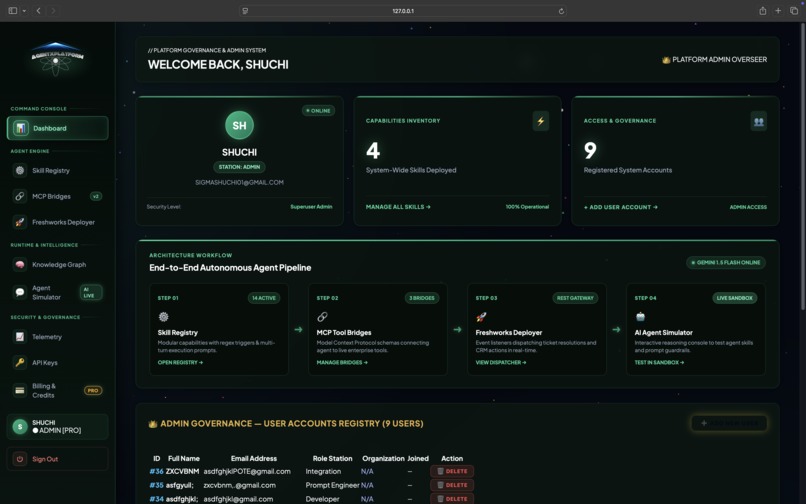Click MANAGE ALL SKILLS link
The image size is (806, 504).
(398, 207)
